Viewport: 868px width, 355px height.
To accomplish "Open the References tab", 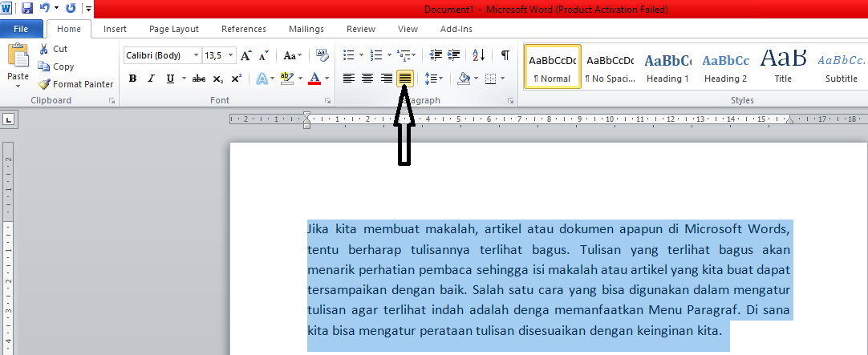I will 244,29.
